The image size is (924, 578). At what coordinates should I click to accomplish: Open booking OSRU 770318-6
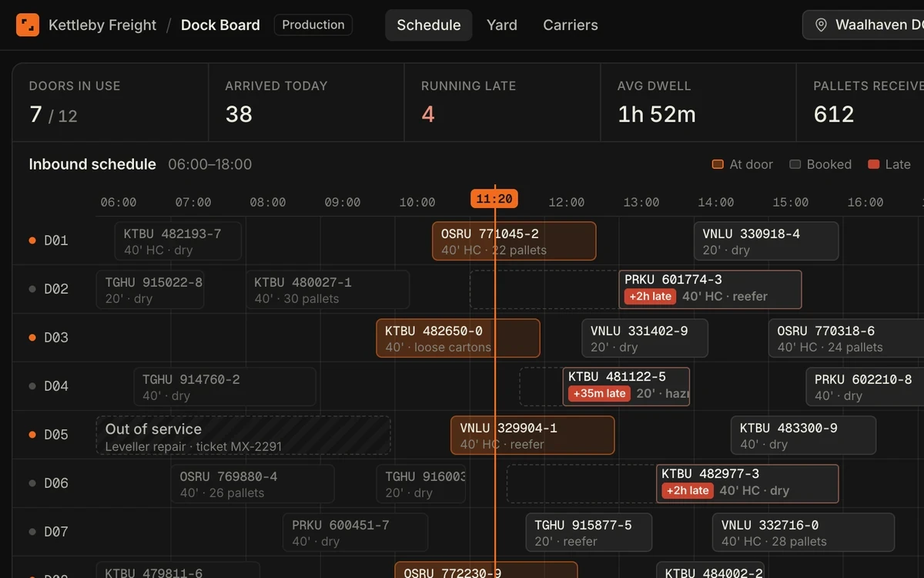pos(845,338)
